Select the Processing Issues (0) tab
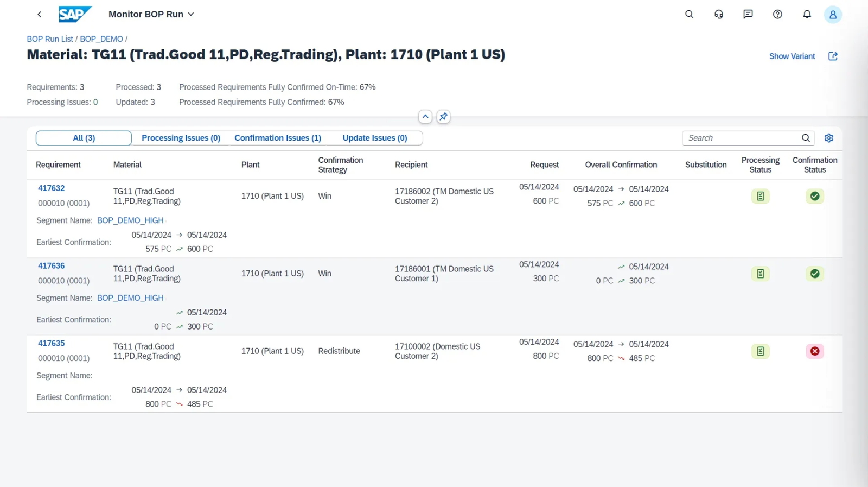The image size is (868, 487). point(181,138)
